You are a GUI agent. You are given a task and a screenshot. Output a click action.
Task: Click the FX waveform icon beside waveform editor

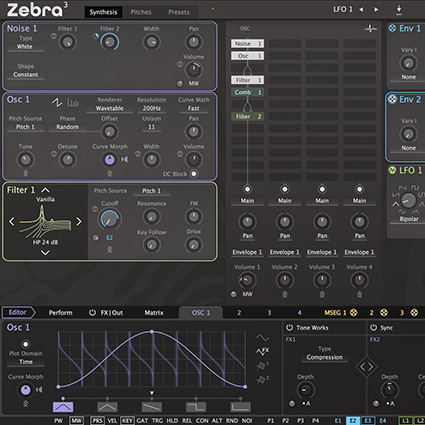click(263, 351)
